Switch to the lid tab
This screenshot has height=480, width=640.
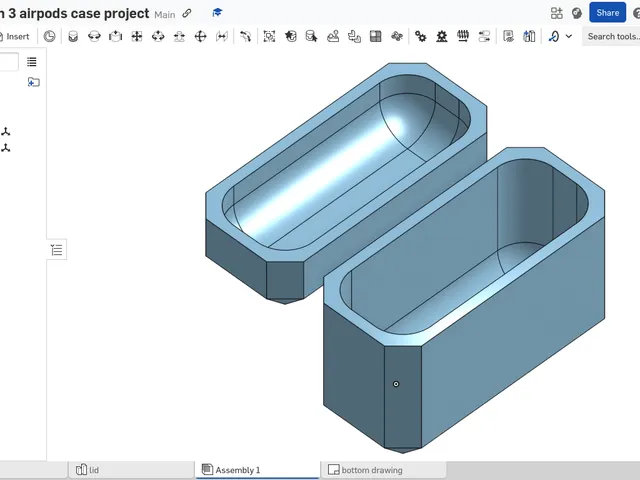pos(131,470)
